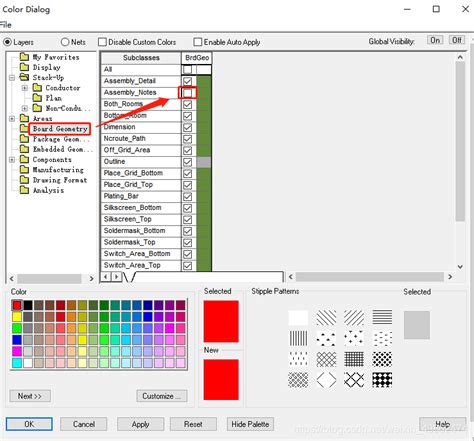Collapse the Stack-Up tree node
The image size is (474, 441).
point(12,78)
